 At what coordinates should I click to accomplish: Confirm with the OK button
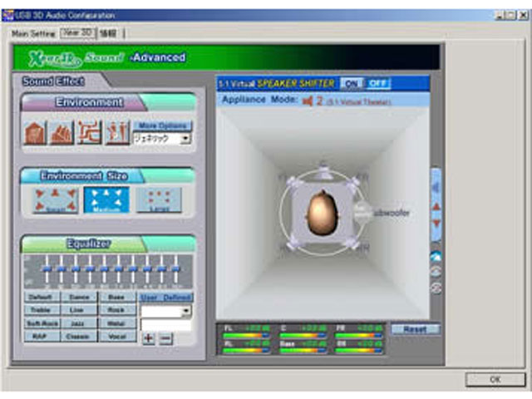click(x=495, y=379)
